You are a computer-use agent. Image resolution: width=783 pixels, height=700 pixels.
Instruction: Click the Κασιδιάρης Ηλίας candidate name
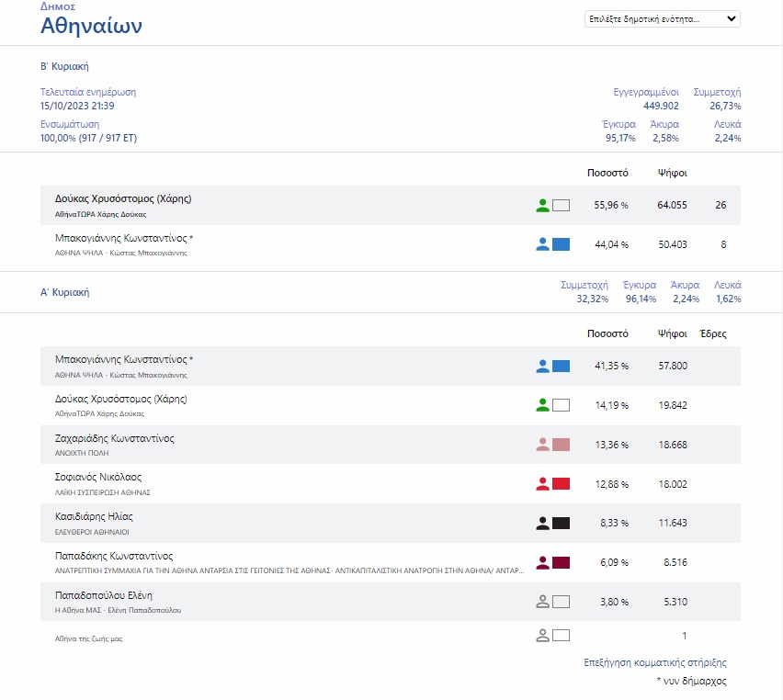click(94, 516)
